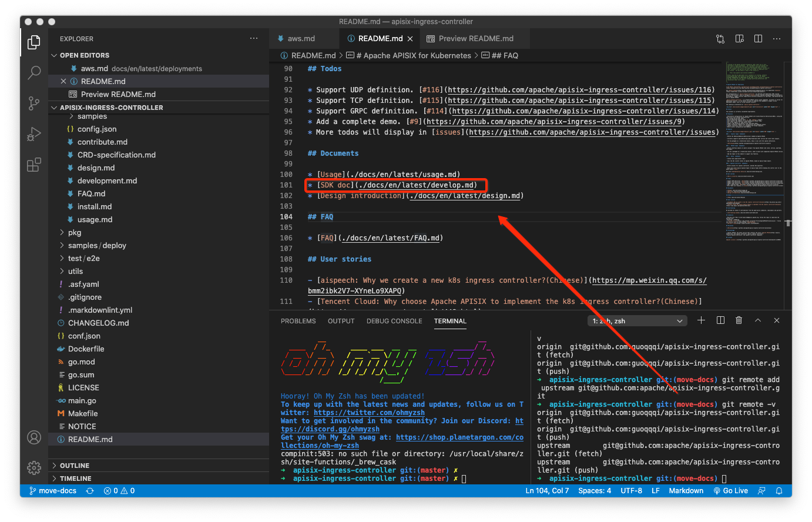Click the twitter.com/ohmyzsh link in terminal
Screen dimensions: 812x522
point(369,413)
